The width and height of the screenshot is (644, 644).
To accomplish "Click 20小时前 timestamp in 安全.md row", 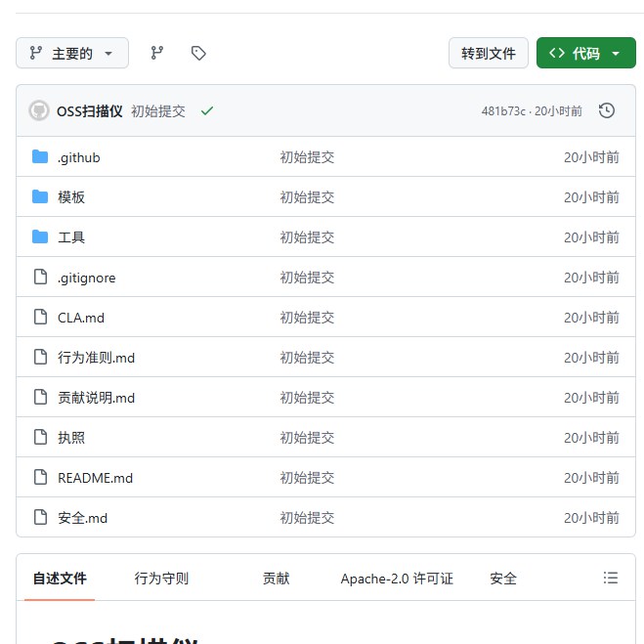I will pyautogui.click(x=591, y=518).
